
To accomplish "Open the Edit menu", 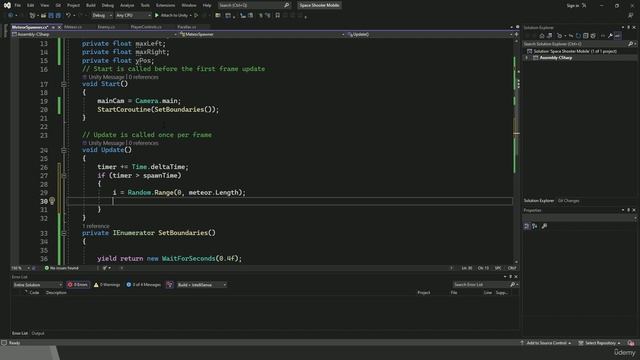I will (31, 5).
